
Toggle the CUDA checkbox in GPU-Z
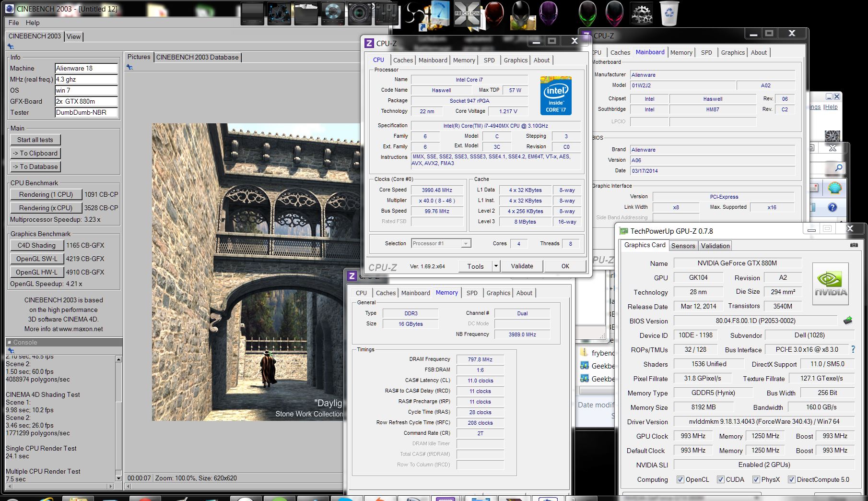(x=720, y=479)
